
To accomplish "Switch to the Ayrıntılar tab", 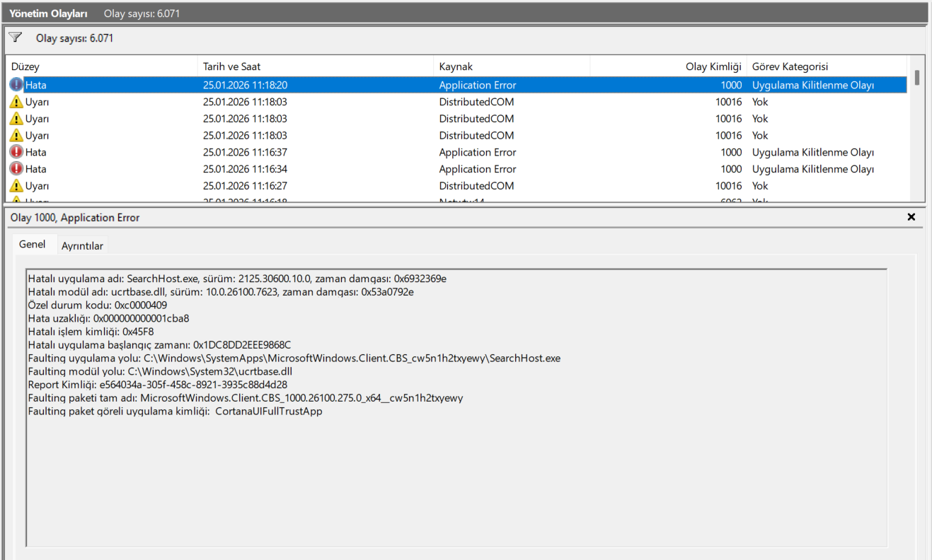I will pos(82,246).
